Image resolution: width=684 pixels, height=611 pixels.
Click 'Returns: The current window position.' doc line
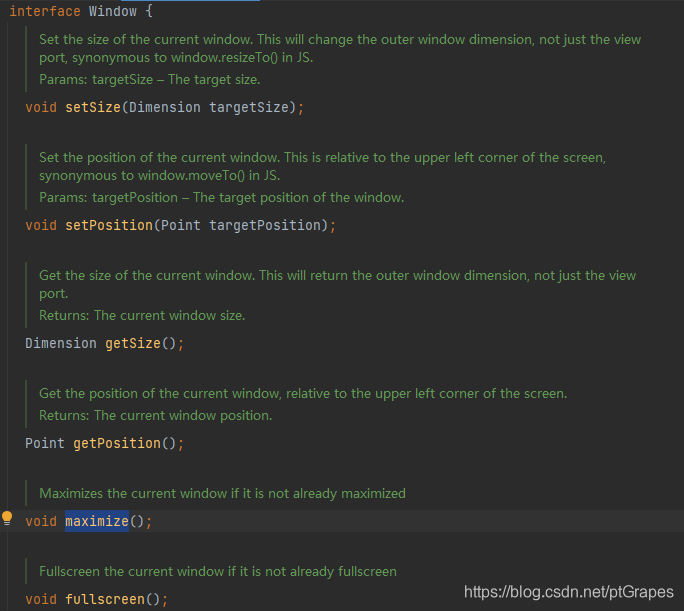156,415
